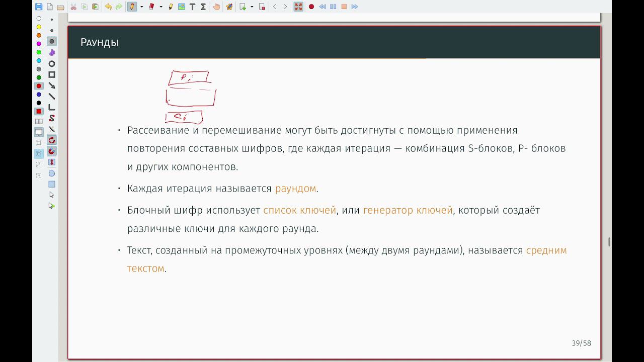The image size is (644, 362).
Task: Paste from the clipboard
Action: click(x=95, y=7)
